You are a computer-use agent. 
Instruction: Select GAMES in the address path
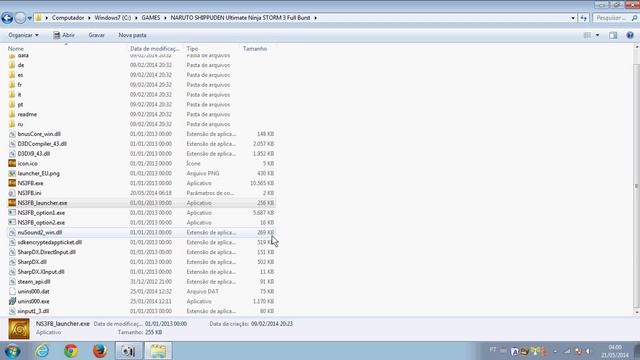(151, 18)
